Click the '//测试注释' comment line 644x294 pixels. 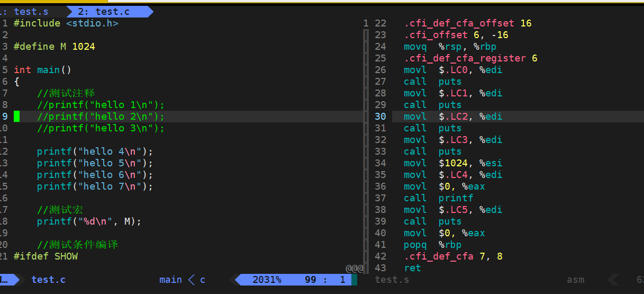pyautogui.click(x=66, y=93)
